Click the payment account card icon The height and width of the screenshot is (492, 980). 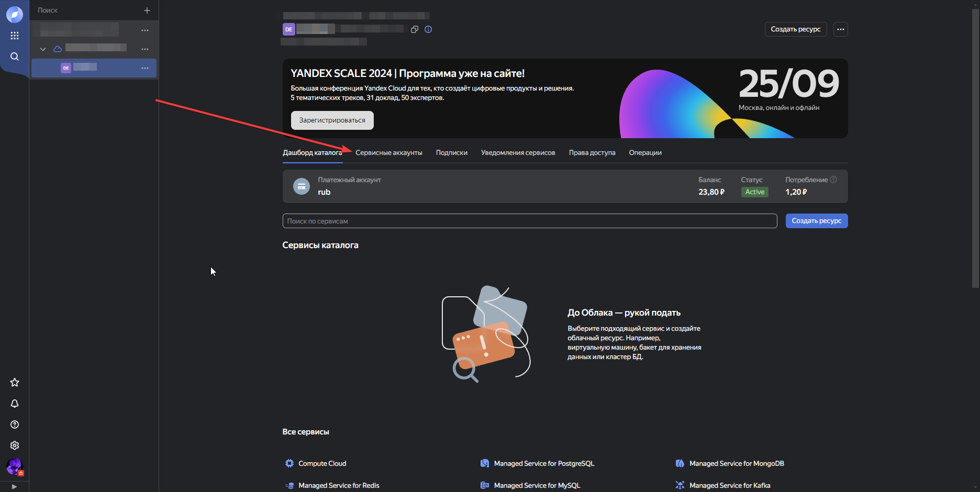(x=302, y=186)
